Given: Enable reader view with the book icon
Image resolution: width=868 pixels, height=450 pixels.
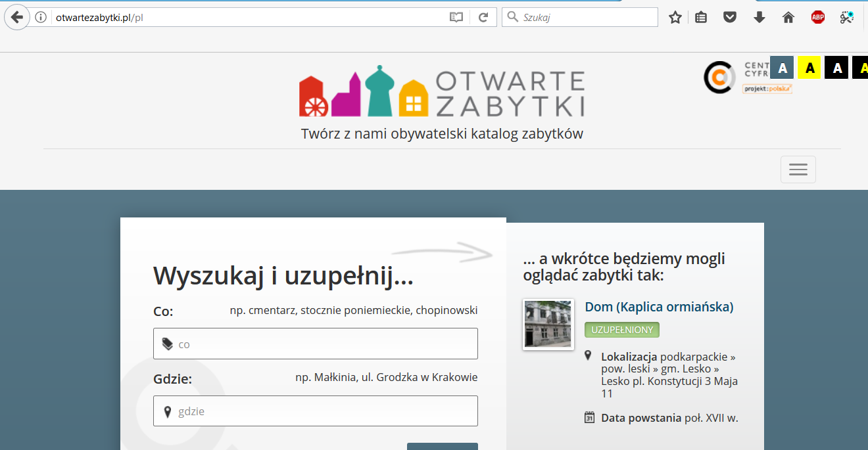Looking at the screenshot, I should coord(456,17).
